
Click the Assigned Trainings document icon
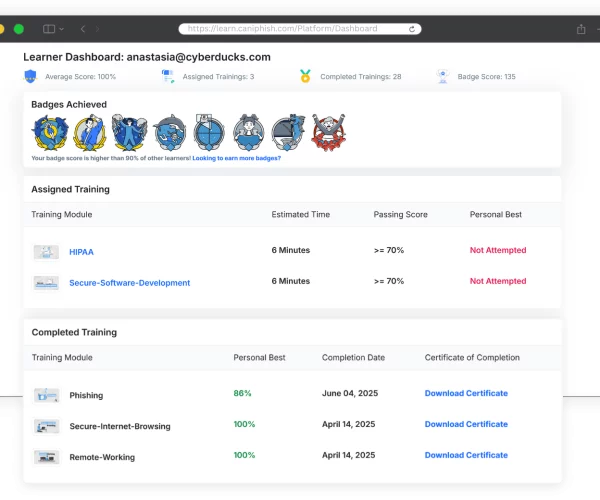(x=168, y=76)
